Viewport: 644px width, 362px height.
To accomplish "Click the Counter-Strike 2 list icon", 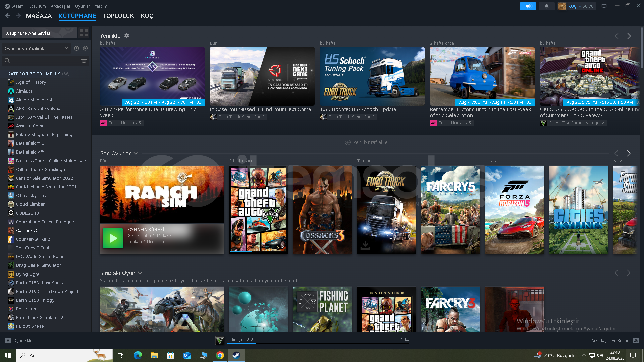I will coord(11,239).
